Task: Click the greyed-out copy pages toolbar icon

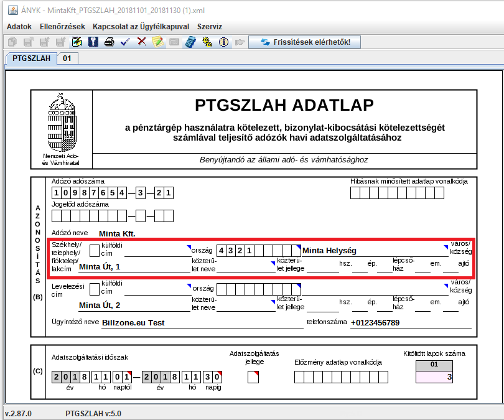Action: tap(12, 42)
